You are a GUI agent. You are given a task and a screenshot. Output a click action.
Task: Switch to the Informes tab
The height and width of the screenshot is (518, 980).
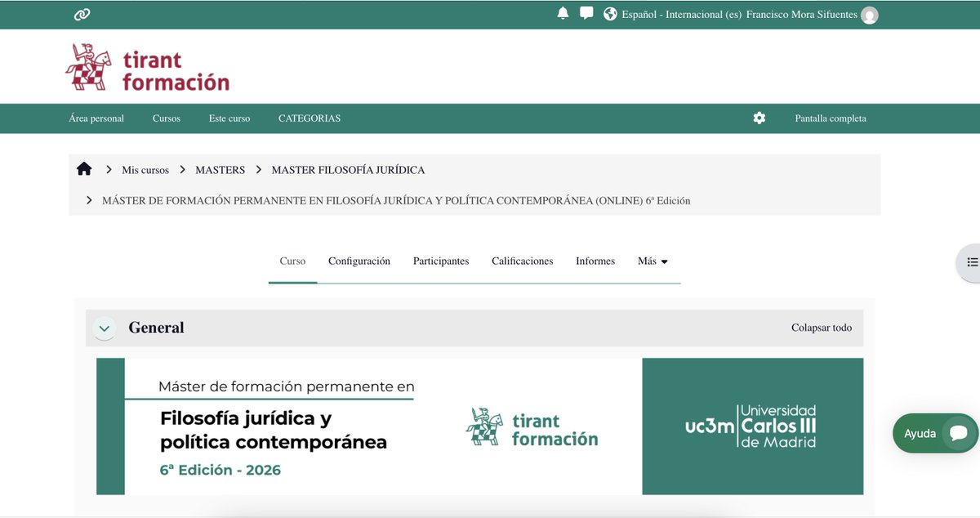click(595, 261)
